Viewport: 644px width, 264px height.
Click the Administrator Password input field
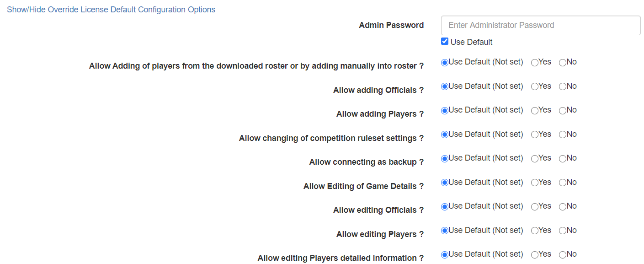coord(541,26)
